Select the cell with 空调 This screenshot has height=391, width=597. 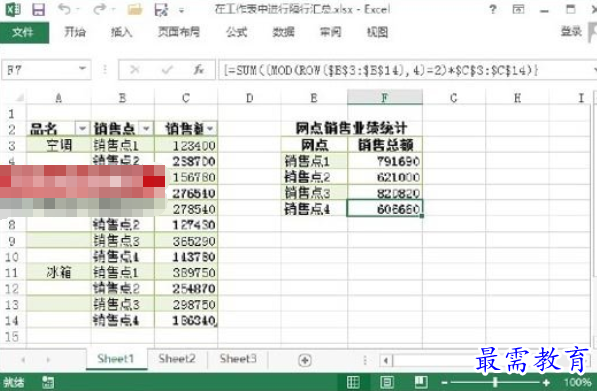(x=59, y=145)
